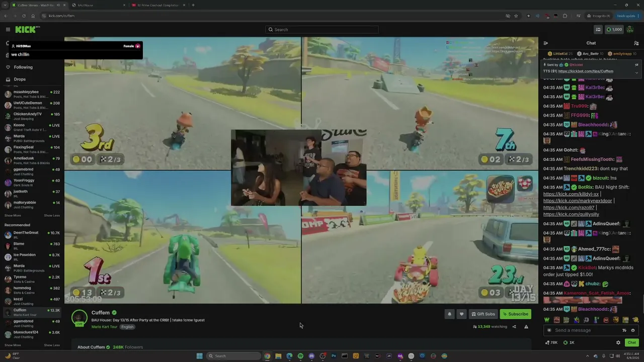The width and height of the screenshot is (644, 362).
Task: Click the green Chat send button
Action: coord(632,343)
